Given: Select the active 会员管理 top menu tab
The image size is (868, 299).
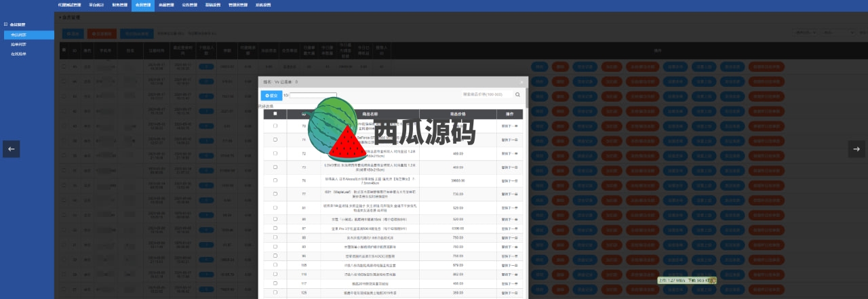Looking at the screenshot, I should pos(143,5).
